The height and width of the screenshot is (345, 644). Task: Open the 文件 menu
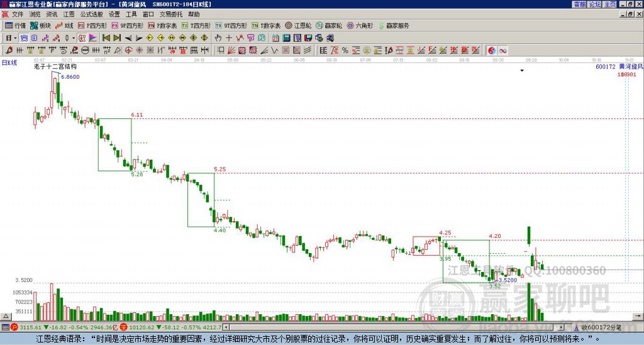click(18, 14)
